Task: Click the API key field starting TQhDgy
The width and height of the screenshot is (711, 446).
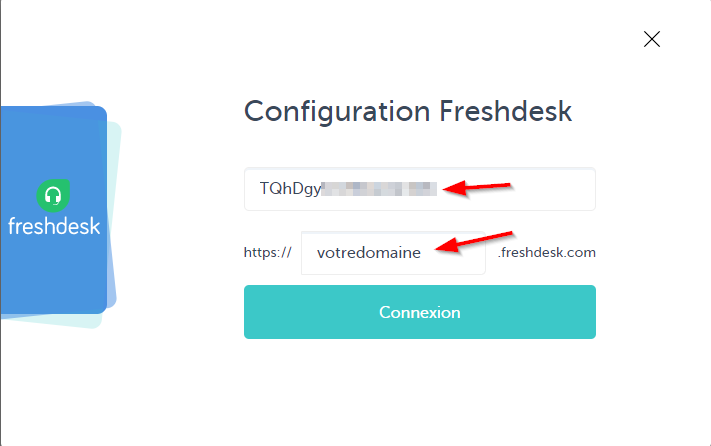Action: [419, 189]
